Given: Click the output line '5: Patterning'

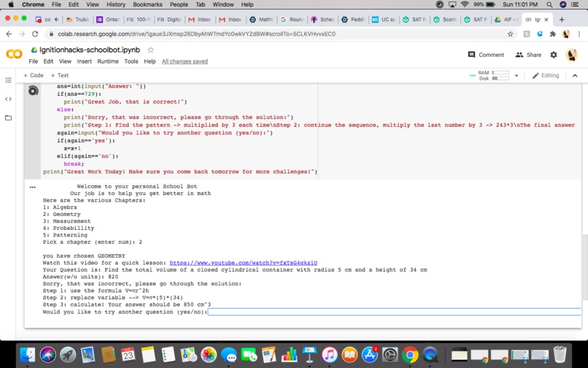Looking at the screenshot, I should pos(65,235).
